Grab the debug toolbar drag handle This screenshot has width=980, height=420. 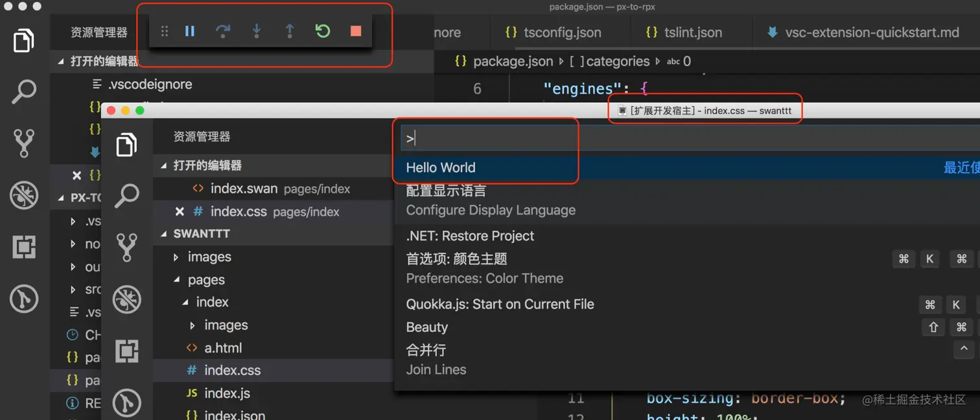coord(165,31)
